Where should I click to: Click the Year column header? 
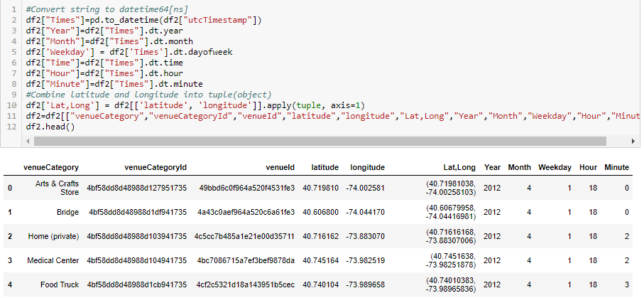[492, 168]
